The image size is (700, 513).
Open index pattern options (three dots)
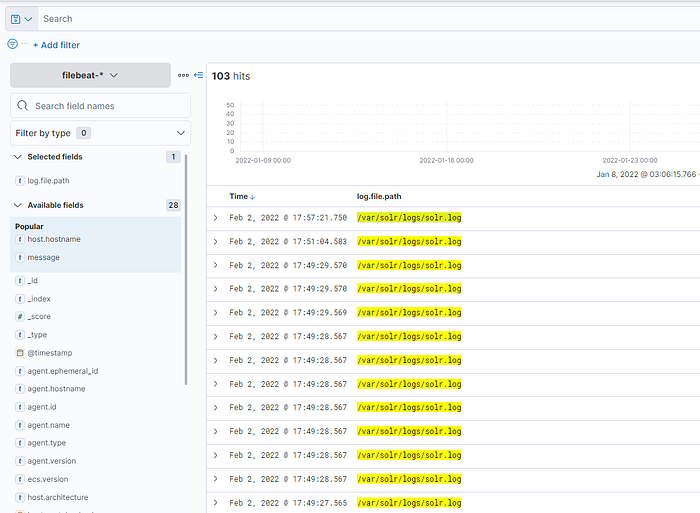tap(183, 75)
